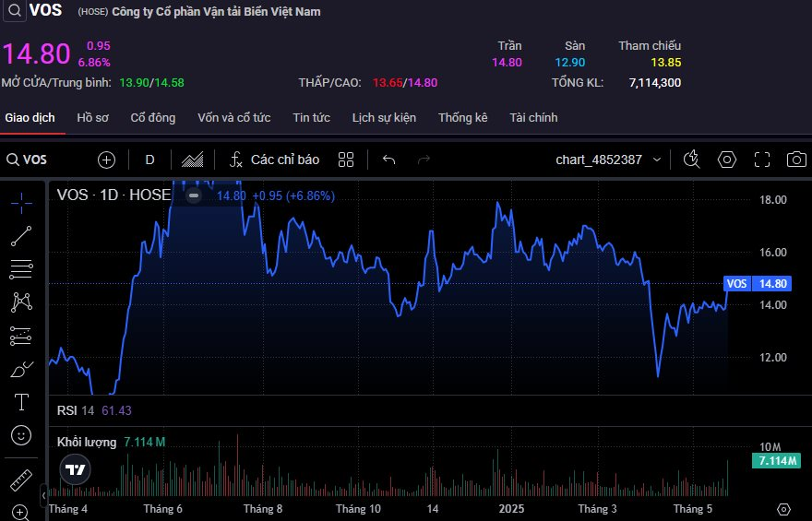Open the Tài chính tab
The height and width of the screenshot is (521, 812).
click(x=533, y=118)
